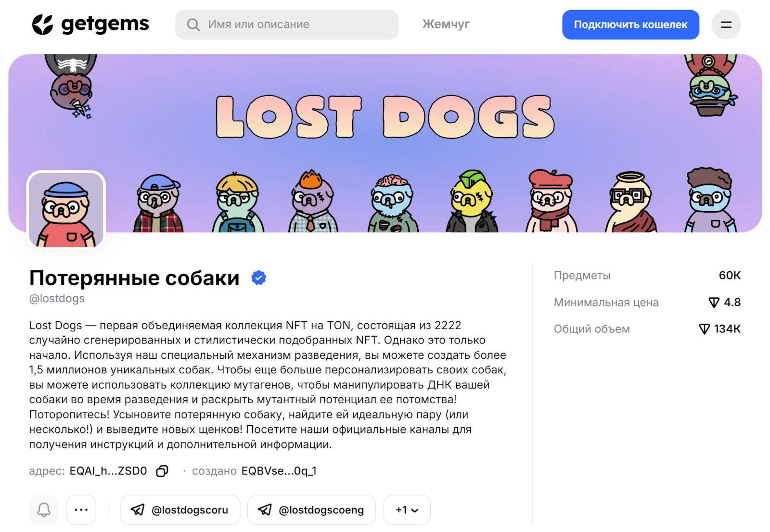Click the getgems wordmark text
Screen dimensions: 770x532
pos(105,25)
